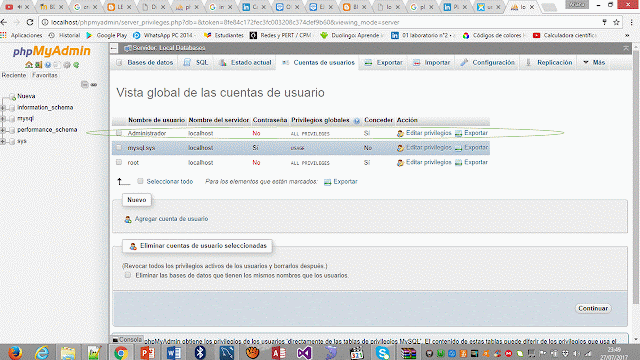The height and width of the screenshot is (360, 640).
Task: Click the link/unlink panel icon in sidebar
Action: (x=94, y=84)
